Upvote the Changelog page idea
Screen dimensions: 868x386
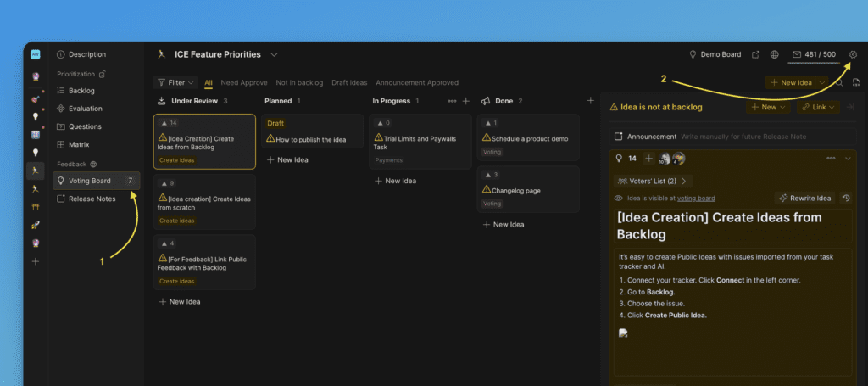(x=491, y=175)
